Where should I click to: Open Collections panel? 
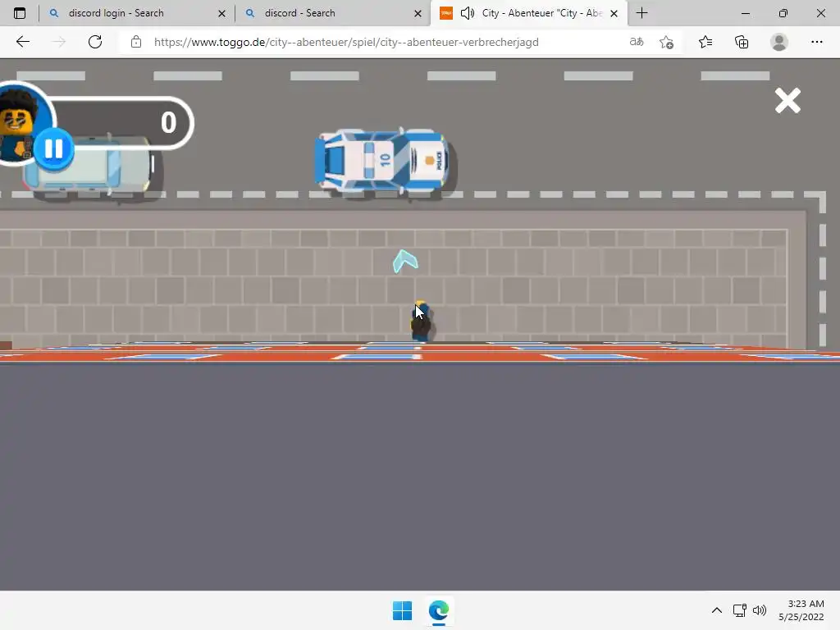(742, 42)
